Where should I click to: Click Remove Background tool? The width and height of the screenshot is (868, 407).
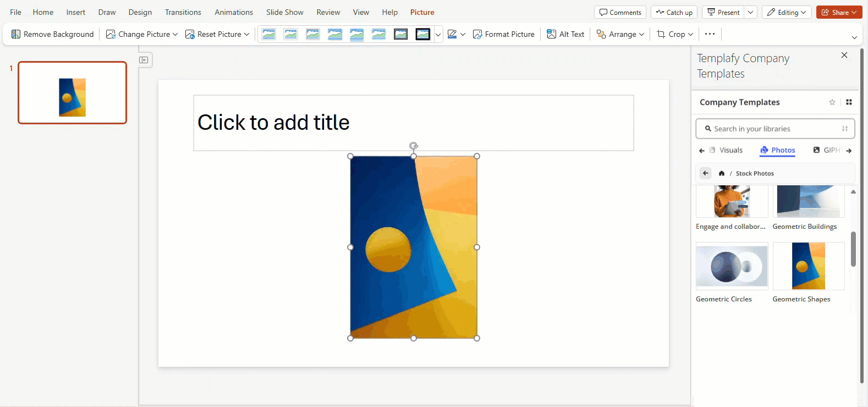[x=52, y=34]
